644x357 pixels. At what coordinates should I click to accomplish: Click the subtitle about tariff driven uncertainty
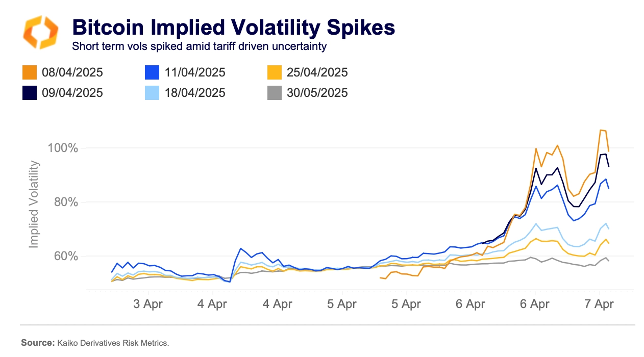[x=200, y=46]
